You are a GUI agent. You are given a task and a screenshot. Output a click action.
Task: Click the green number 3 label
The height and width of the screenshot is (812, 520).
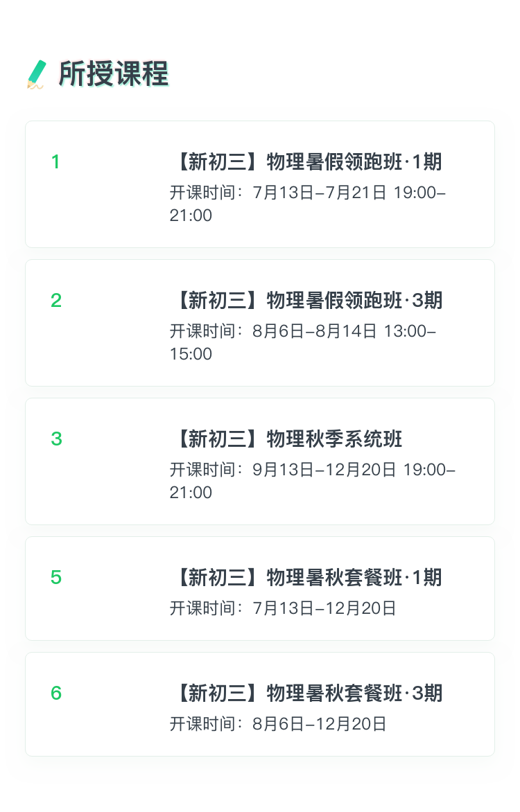click(56, 439)
